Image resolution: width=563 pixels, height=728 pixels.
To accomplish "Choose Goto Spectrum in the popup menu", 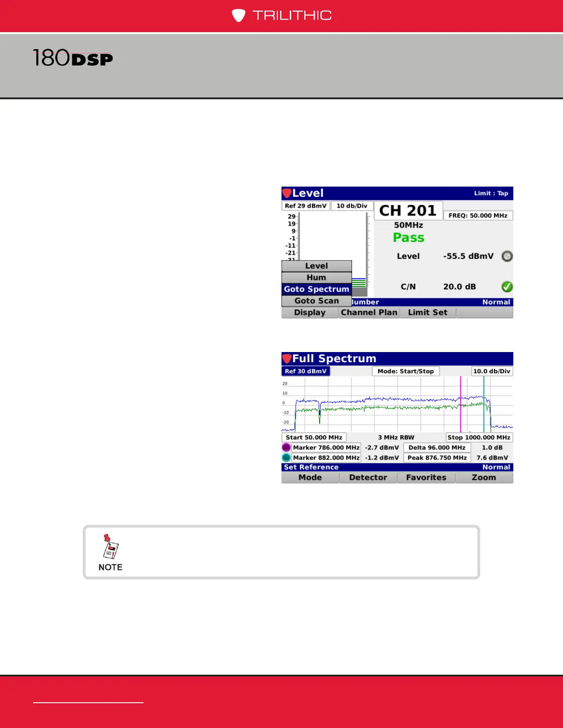I will pos(316,289).
